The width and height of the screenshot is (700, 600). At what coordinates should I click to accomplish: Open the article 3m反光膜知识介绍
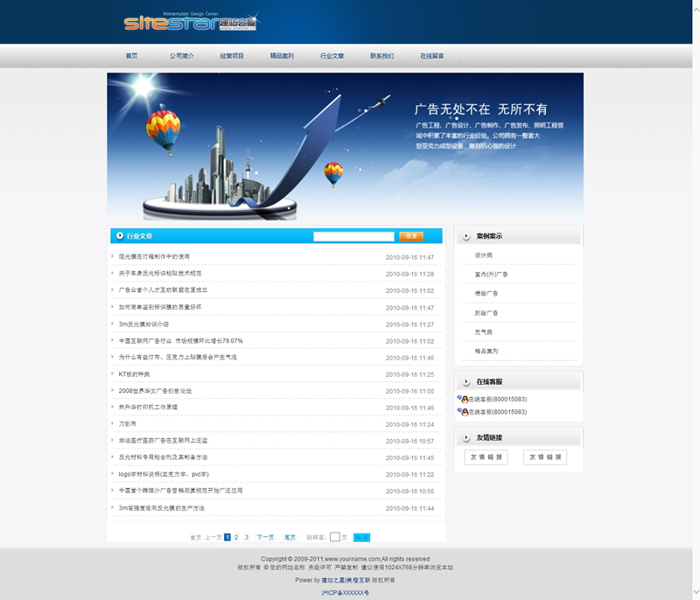(143, 324)
